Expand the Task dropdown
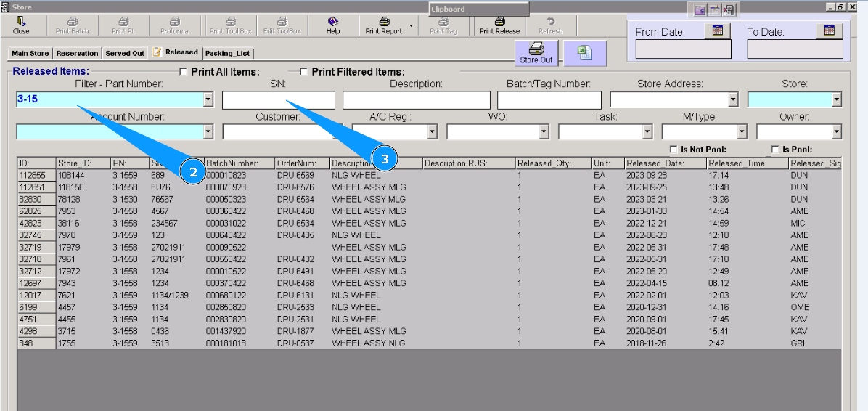This screenshot has height=411, width=868. click(x=647, y=132)
